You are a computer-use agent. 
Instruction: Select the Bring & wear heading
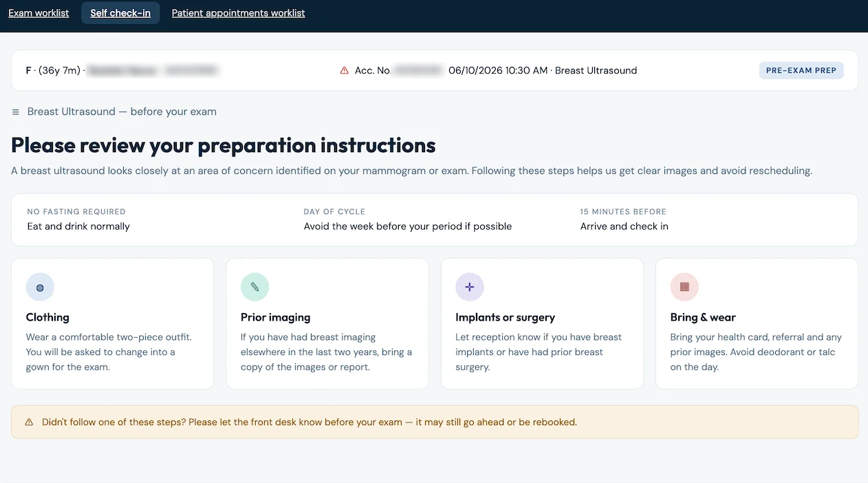[703, 317]
